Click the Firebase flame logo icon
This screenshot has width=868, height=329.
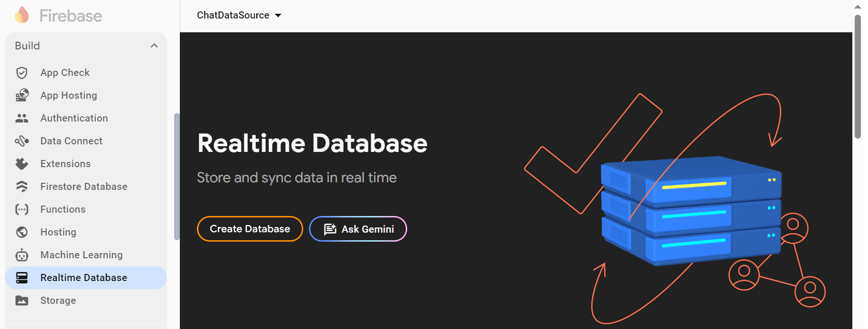click(22, 15)
